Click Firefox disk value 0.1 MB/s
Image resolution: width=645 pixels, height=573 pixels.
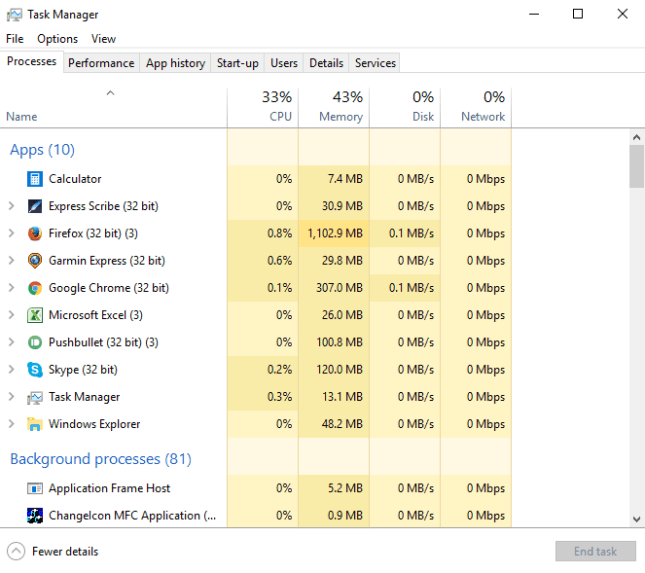coord(411,233)
